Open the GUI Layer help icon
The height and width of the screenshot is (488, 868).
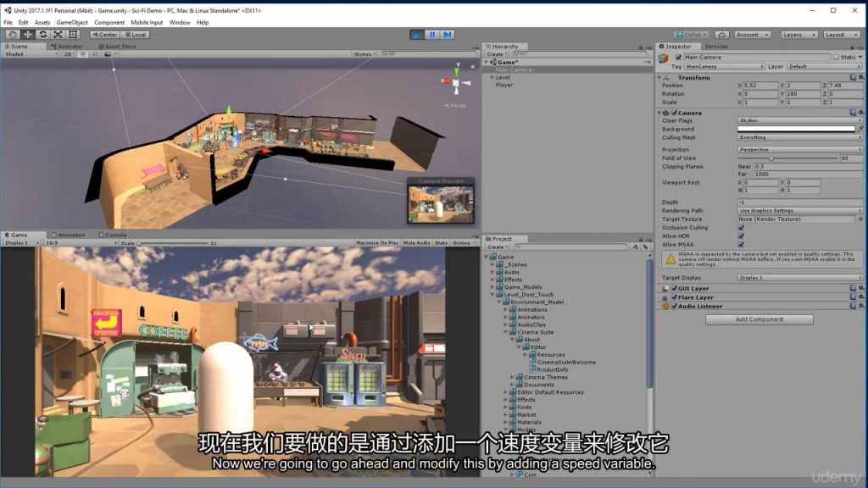click(x=853, y=288)
